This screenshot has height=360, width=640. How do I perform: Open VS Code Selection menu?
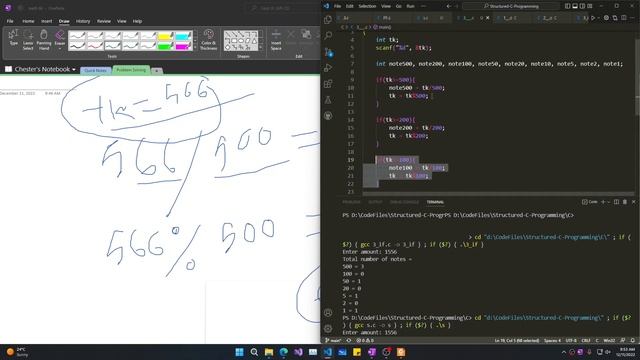367,6
